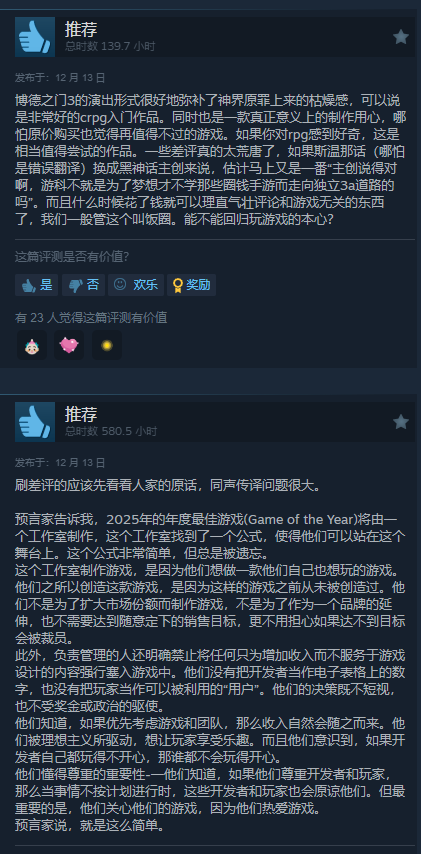421x854 pixels.
Task: Click the 发布于 date of the 580.5-hour review
Action: click(x=60, y=463)
